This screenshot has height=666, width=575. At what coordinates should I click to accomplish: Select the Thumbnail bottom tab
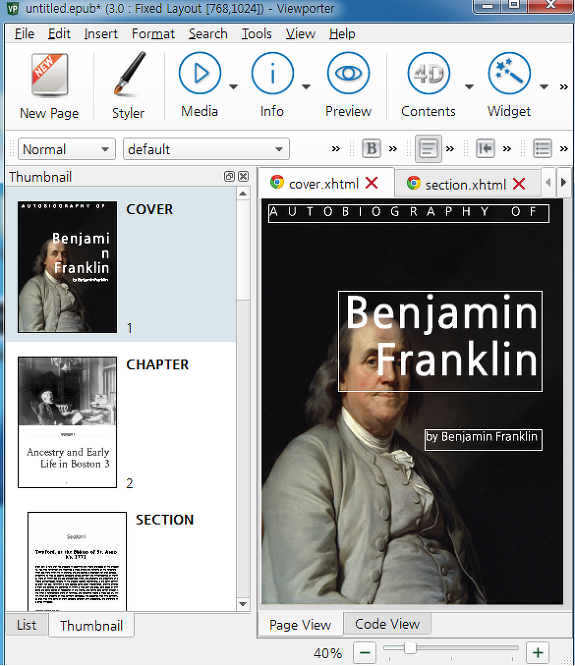coord(91,626)
